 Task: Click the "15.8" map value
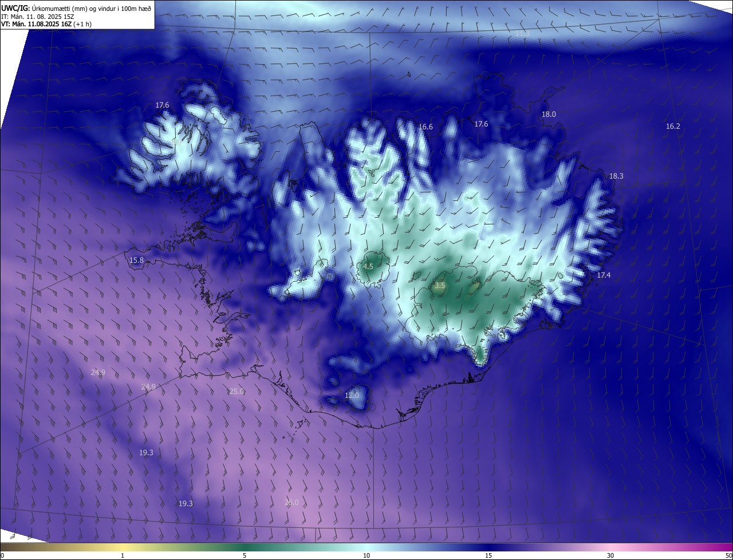pos(136,261)
